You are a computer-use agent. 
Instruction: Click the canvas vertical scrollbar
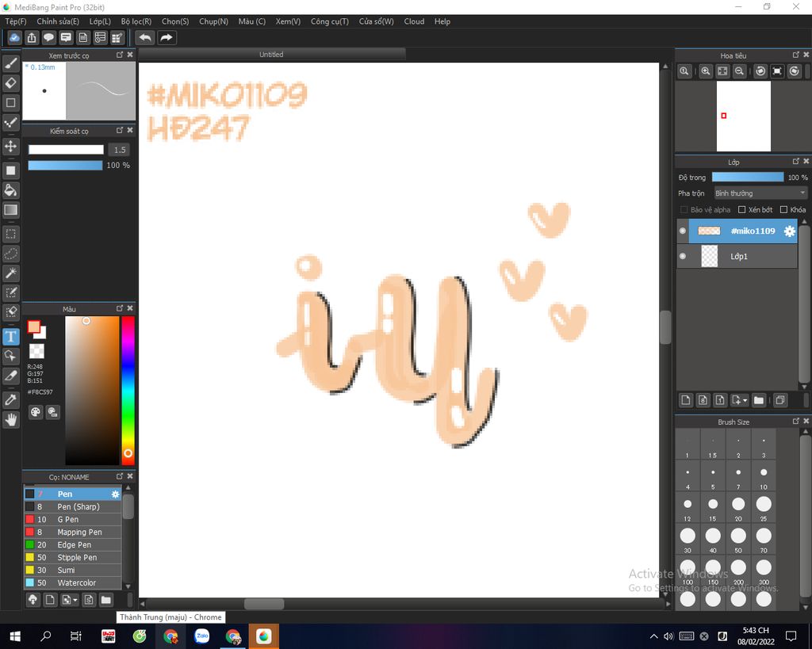coord(665,327)
